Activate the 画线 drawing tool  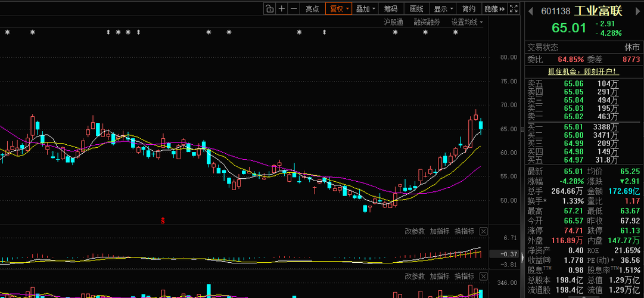tap(416, 8)
